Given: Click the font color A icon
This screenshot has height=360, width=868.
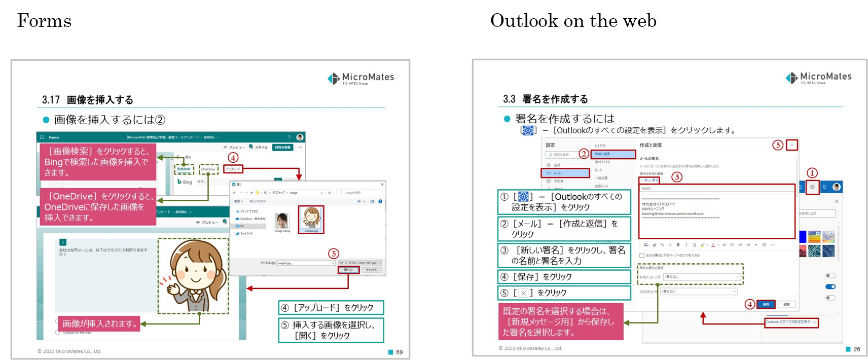Looking at the screenshot, I should coord(713,245).
